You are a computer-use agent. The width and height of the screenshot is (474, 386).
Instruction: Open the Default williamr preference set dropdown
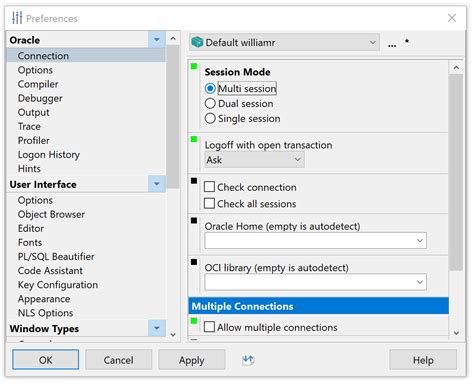(284, 42)
